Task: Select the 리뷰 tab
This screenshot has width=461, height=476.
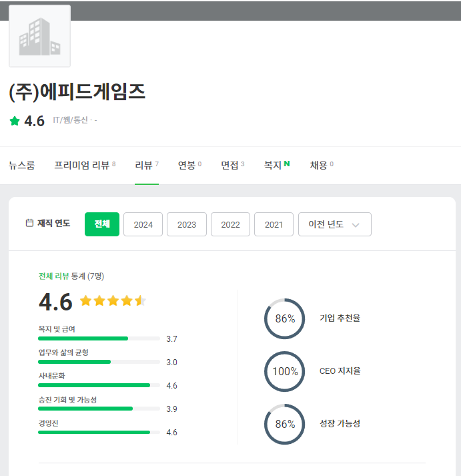Action: pyautogui.click(x=147, y=165)
